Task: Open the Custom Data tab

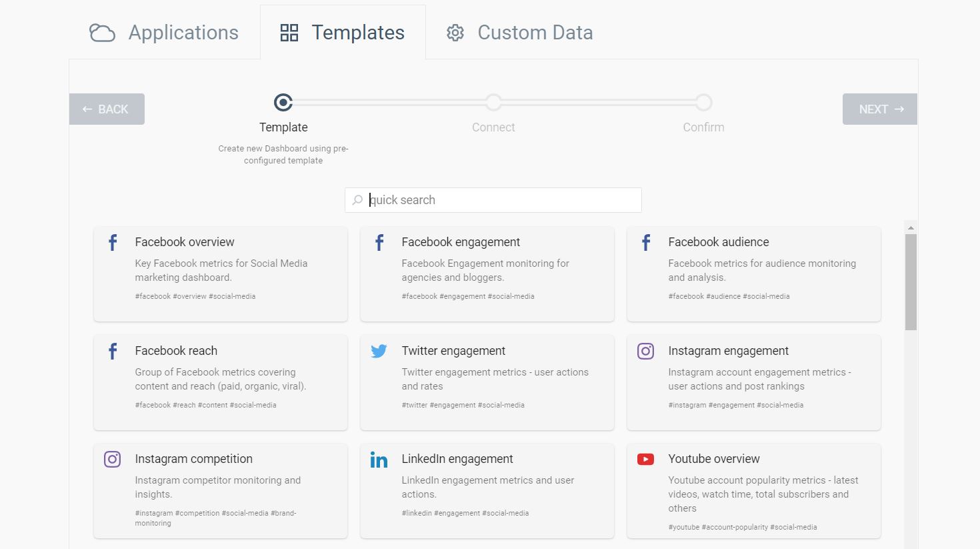Action: pyautogui.click(x=519, y=32)
